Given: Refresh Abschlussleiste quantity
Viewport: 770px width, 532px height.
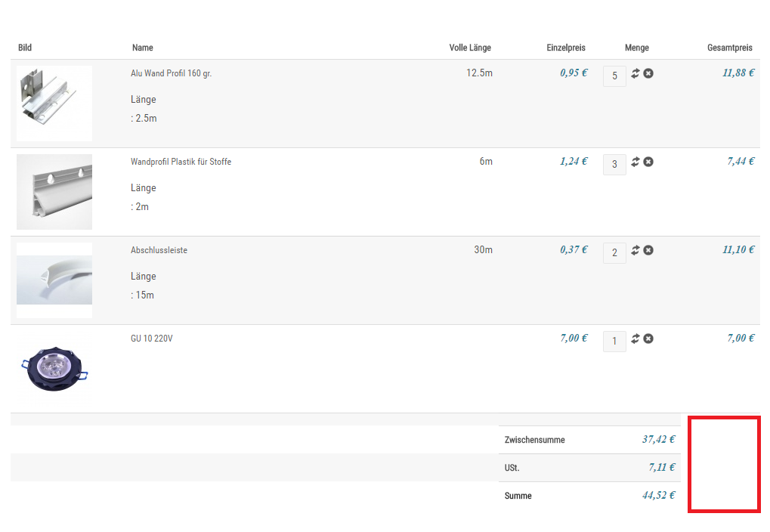Looking at the screenshot, I should (635, 250).
